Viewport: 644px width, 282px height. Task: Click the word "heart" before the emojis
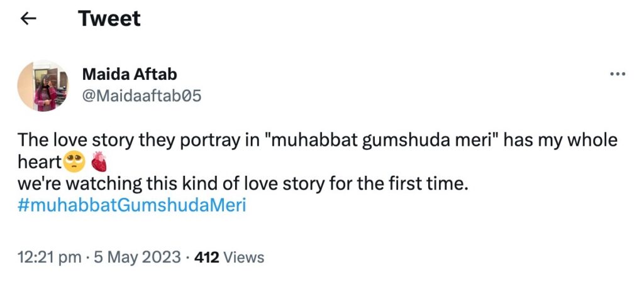pyautogui.click(x=39, y=163)
